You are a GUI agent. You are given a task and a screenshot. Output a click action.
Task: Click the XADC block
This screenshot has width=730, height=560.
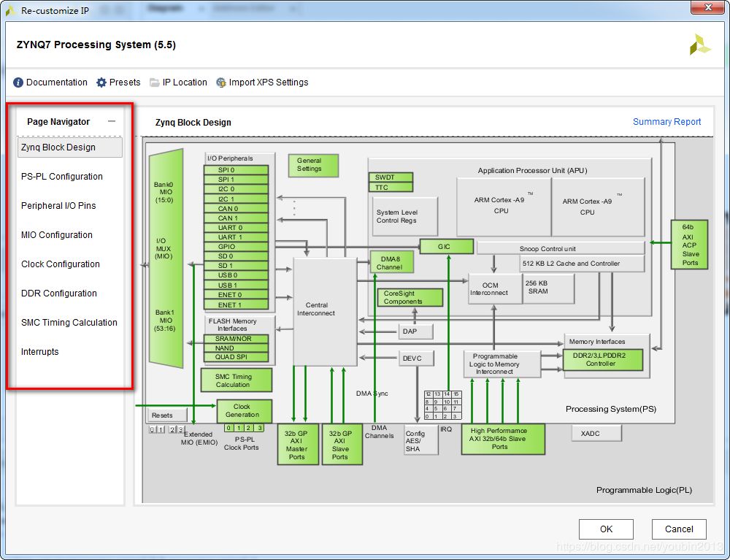tap(596, 434)
